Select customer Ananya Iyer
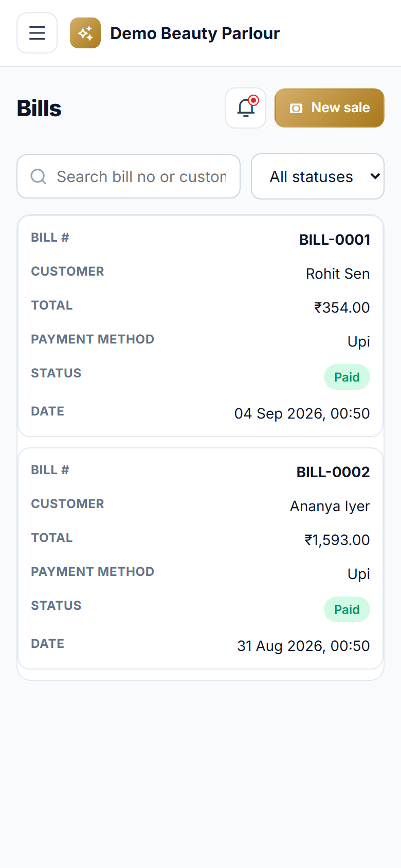Screen dimensions: 401x868 tap(330, 506)
